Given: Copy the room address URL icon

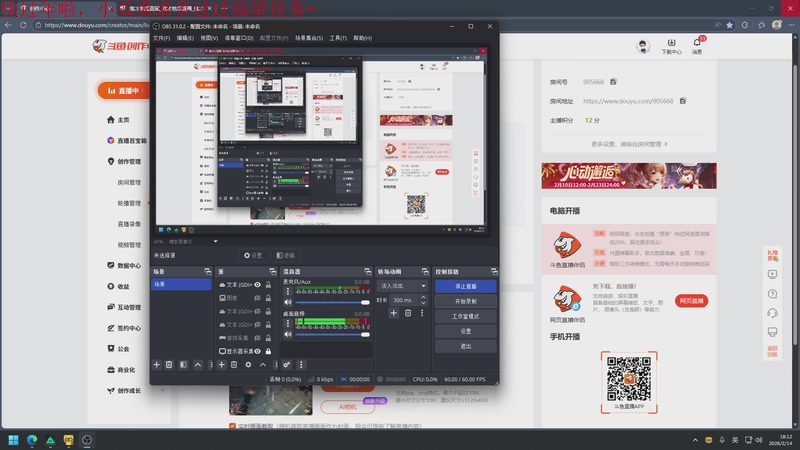Looking at the screenshot, I should click(683, 101).
